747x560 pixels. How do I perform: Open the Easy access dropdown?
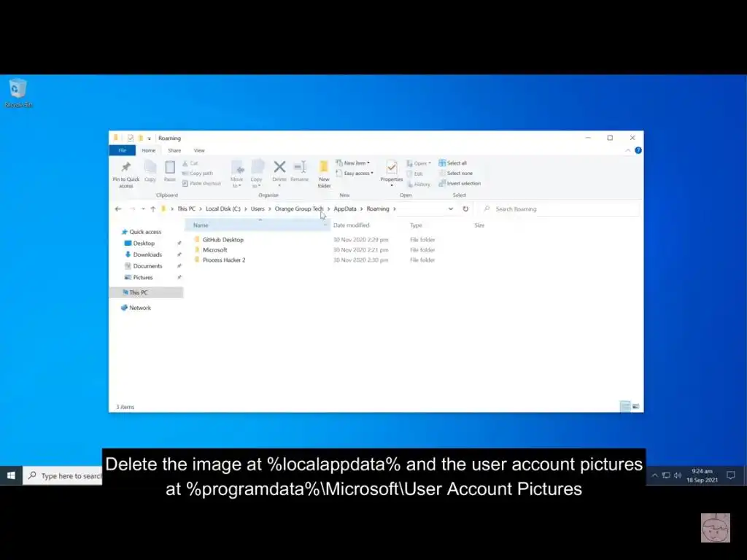(355, 174)
